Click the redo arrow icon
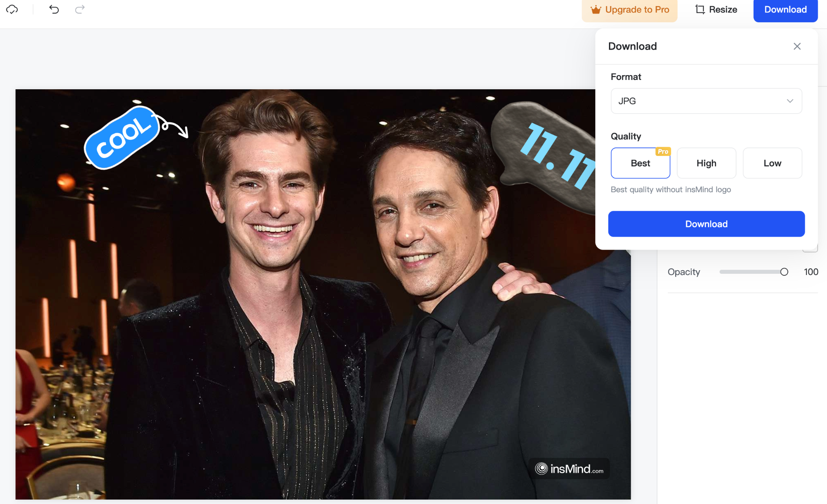 (x=79, y=9)
